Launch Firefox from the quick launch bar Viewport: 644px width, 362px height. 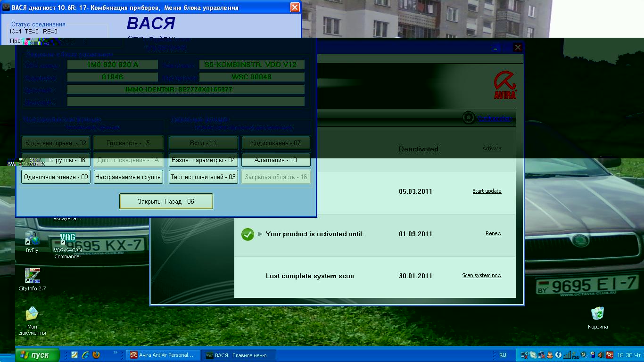pos(96,355)
